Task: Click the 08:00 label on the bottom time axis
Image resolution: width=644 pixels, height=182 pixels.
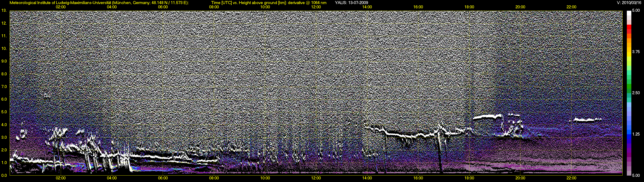Action: 214,178
